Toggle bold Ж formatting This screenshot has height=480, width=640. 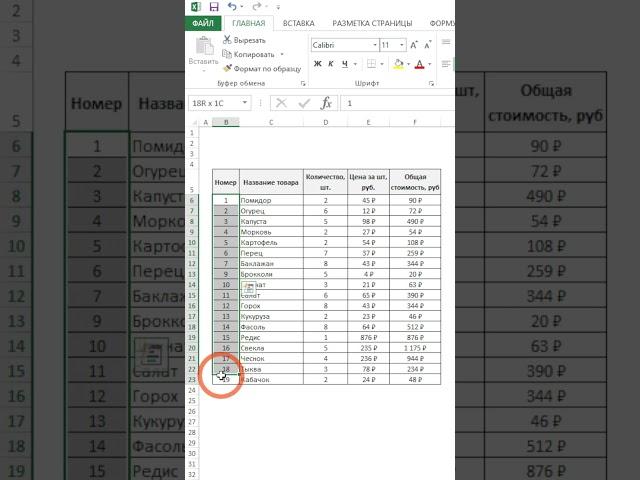pyautogui.click(x=318, y=65)
